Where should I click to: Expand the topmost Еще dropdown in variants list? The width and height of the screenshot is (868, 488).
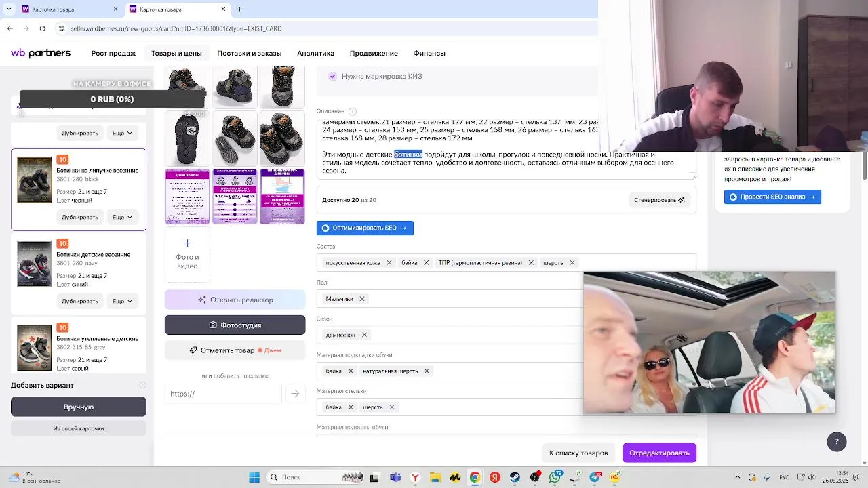(x=123, y=133)
